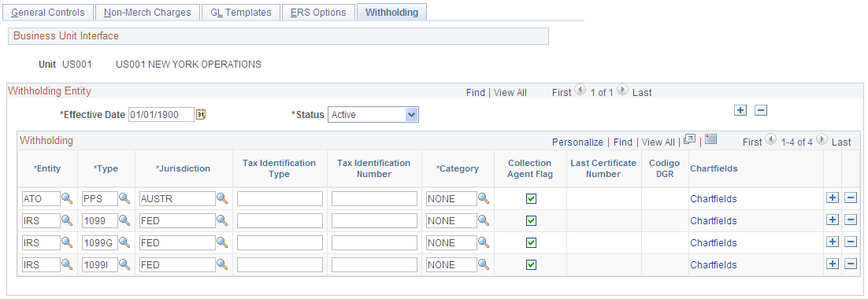This screenshot has height=299, width=868.
Task: Open Type lookup next to PPS
Action: coord(124,198)
